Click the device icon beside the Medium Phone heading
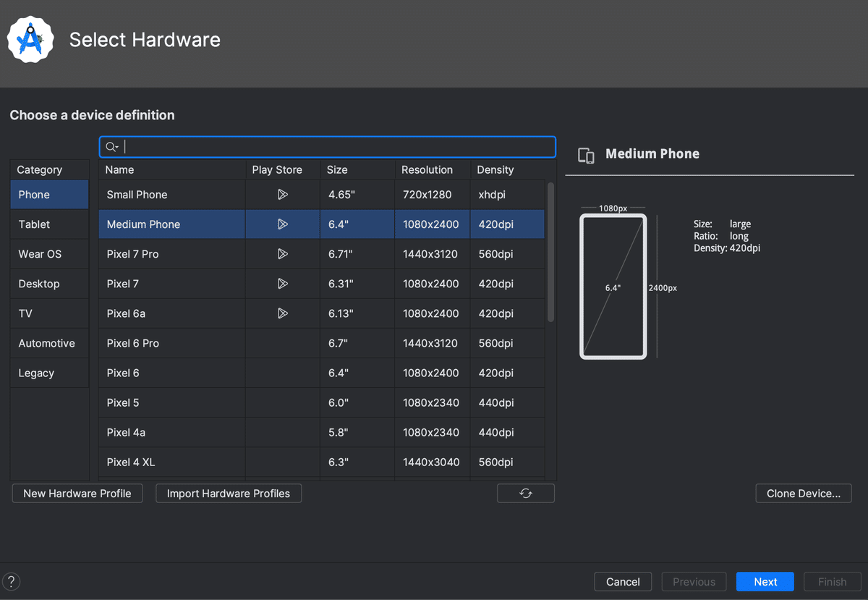 (x=586, y=155)
